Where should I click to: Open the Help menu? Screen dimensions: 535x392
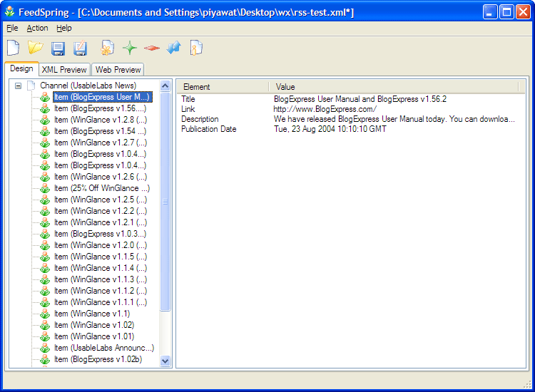64,28
